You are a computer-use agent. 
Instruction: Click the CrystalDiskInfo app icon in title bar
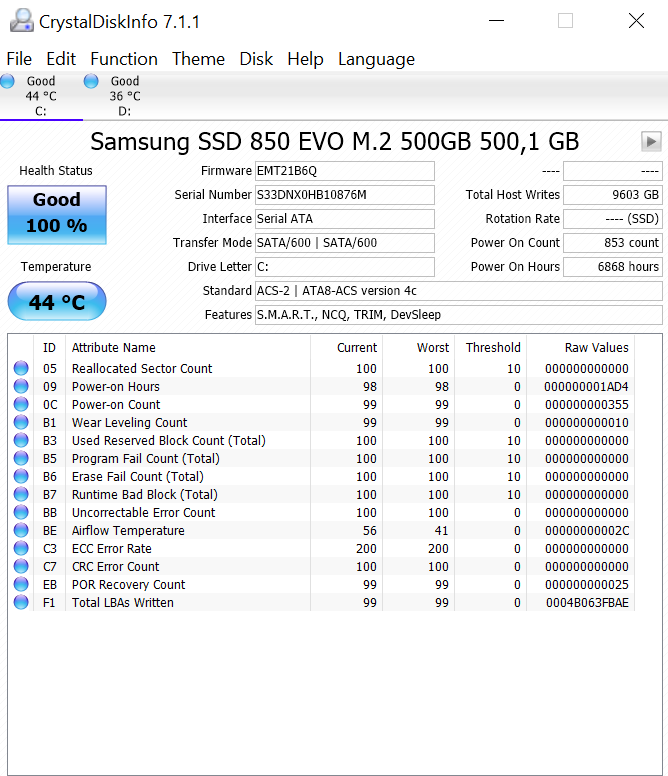tap(22, 21)
